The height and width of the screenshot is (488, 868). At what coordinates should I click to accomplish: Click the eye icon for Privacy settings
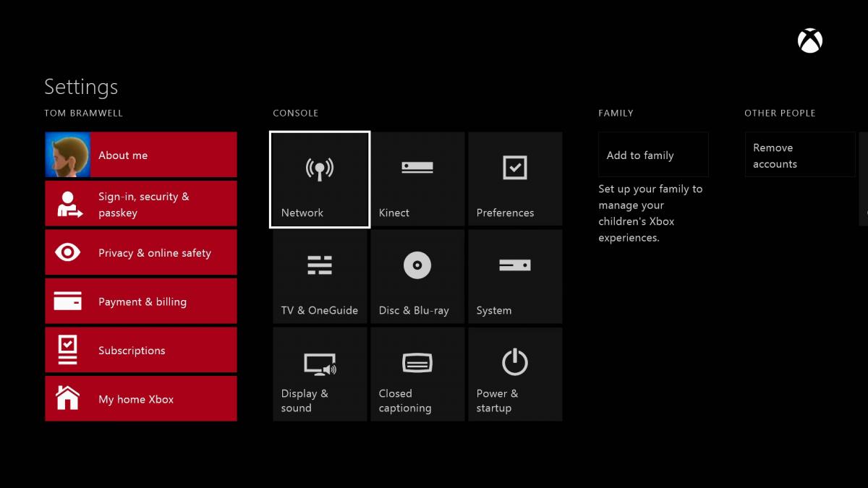tap(68, 252)
